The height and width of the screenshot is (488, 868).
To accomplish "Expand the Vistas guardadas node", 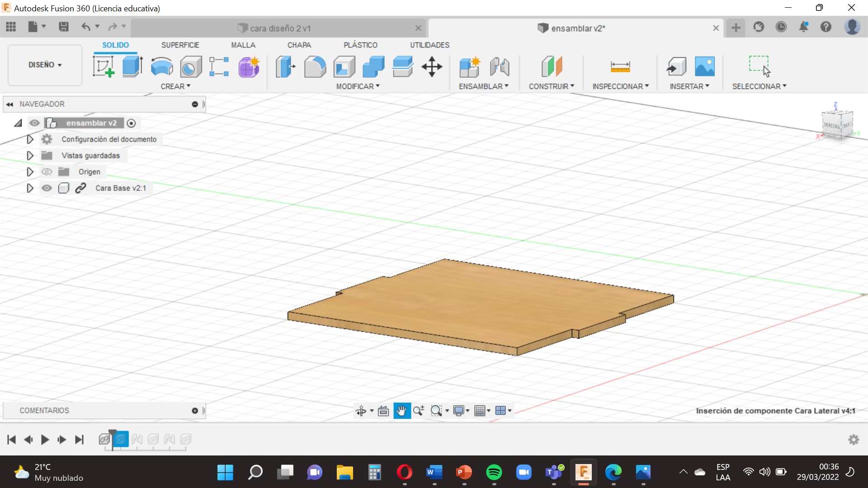I will pyautogui.click(x=30, y=155).
